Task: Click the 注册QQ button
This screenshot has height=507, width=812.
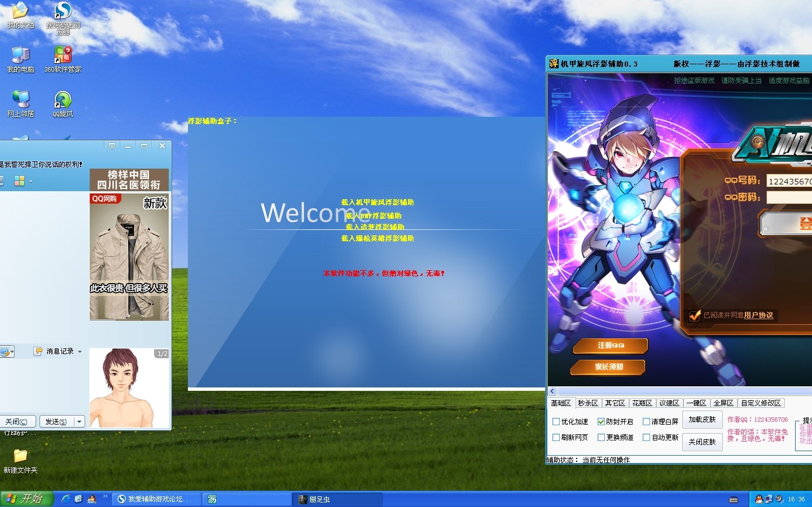Action: pyautogui.click(x=610, y=345)
